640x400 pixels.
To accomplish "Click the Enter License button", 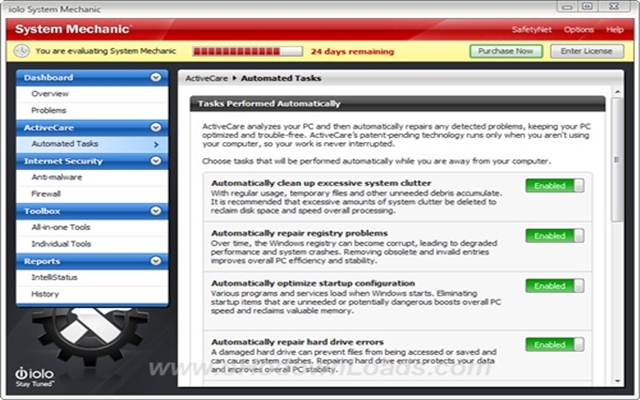I will tap(587, 51).
